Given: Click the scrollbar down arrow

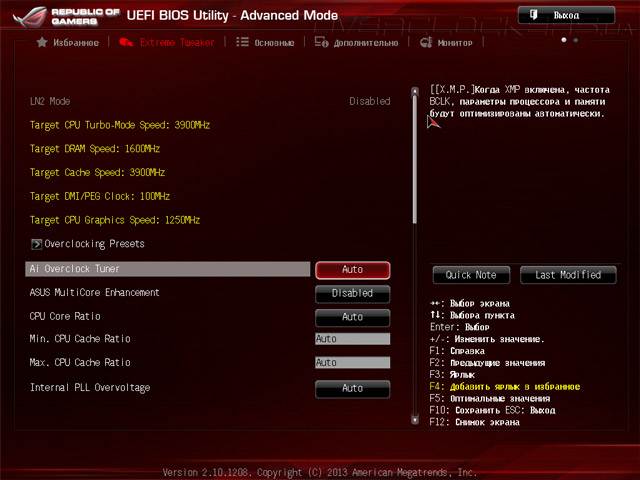Looking at the screenshot, I should pyautogui.click(x=415, y=419).
